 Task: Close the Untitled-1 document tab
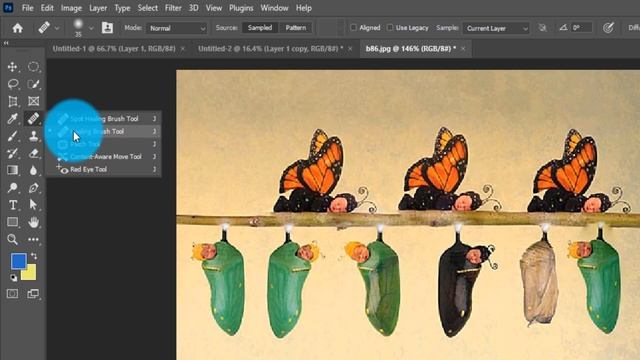[x=183, y=49]
